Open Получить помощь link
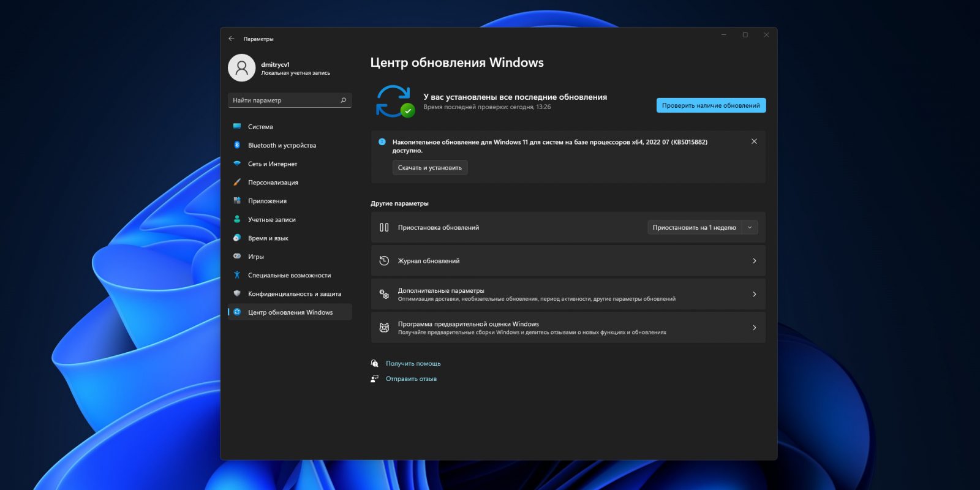This screenshot has height=490, width=980. [413, 363]
